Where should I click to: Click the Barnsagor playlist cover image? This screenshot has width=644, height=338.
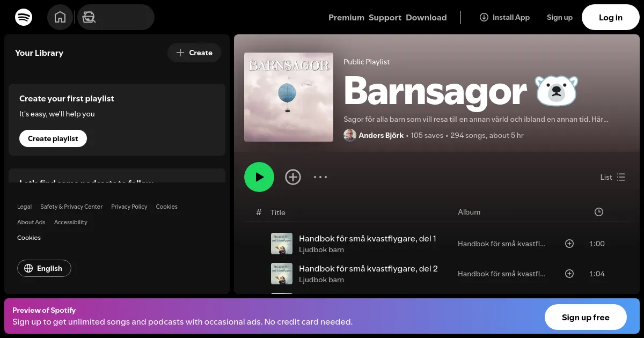point(289,97)
